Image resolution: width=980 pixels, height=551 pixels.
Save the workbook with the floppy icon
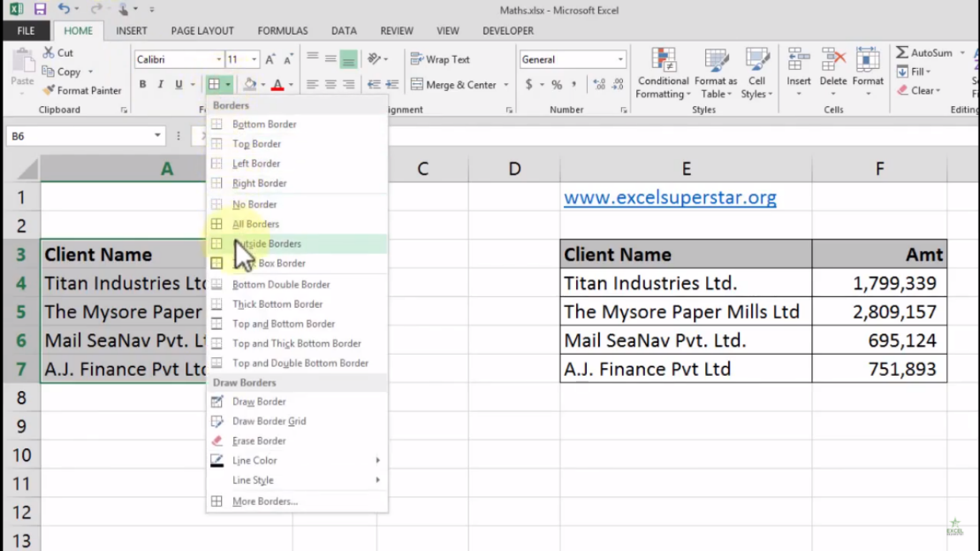(x=40, y=9)
